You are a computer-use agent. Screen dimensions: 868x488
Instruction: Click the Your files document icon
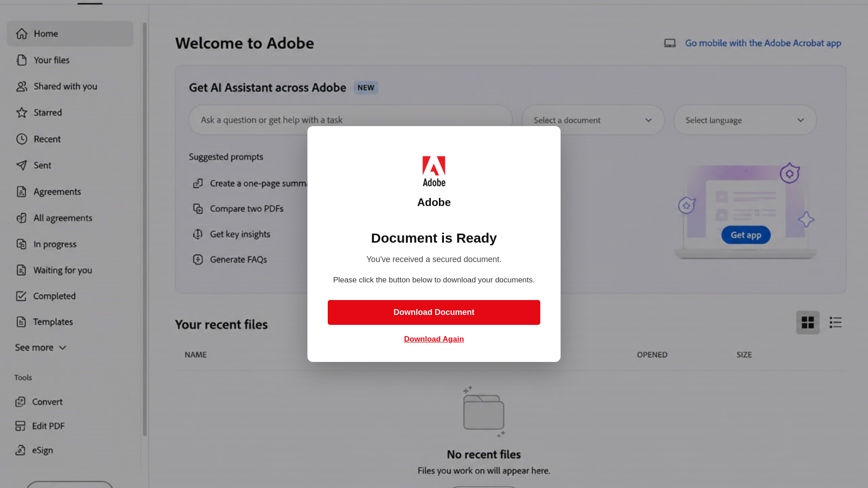click(22, 60)
